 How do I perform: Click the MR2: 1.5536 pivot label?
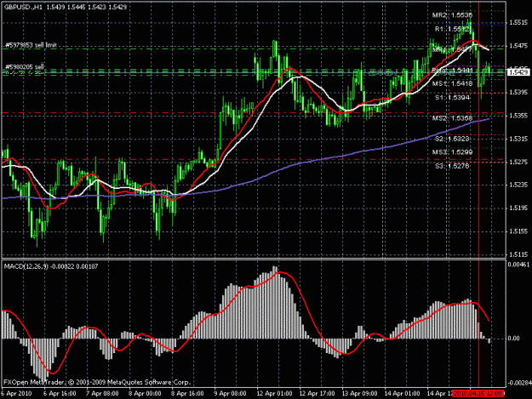click(x=452, y=15)
